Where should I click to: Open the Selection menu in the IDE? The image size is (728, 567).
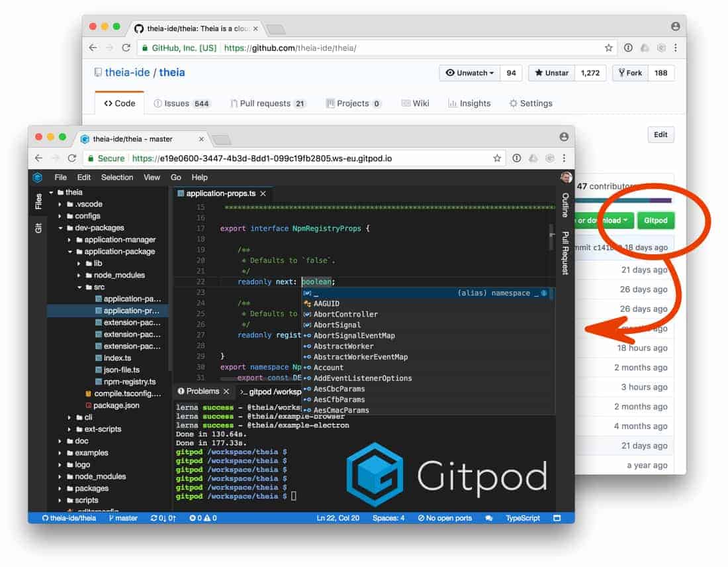(117, 178)
